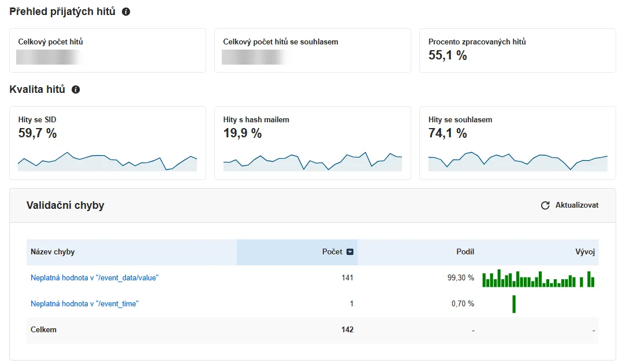This screenshot has width=626, height=364.
Task: Click the 59,7 % value
Action: coord(38,133)
